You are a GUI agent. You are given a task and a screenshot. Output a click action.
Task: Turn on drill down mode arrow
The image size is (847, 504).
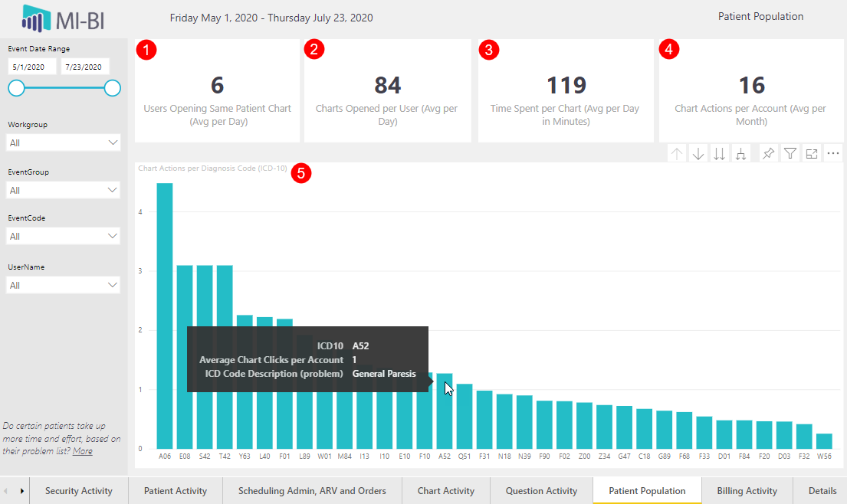698,154
